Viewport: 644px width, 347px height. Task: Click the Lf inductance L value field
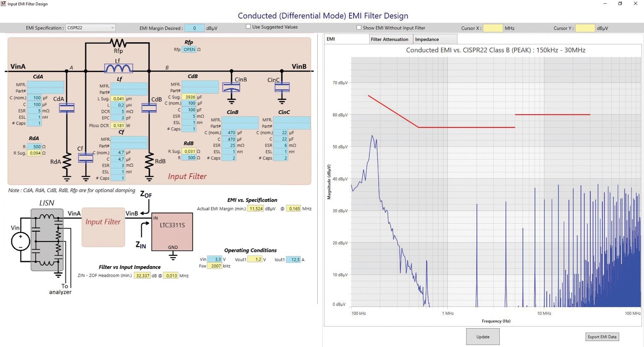(x=119, y=105)
